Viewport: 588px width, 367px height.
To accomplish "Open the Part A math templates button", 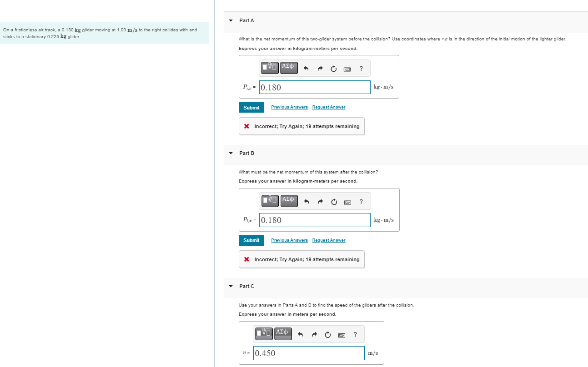I will [x=270, y=68].
